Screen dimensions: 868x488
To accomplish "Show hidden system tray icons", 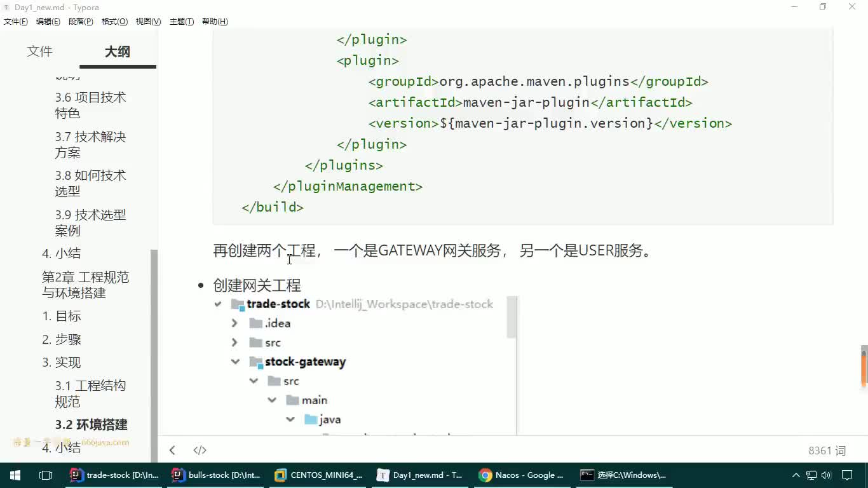I will pyautogui.click(x=796, y=475).
